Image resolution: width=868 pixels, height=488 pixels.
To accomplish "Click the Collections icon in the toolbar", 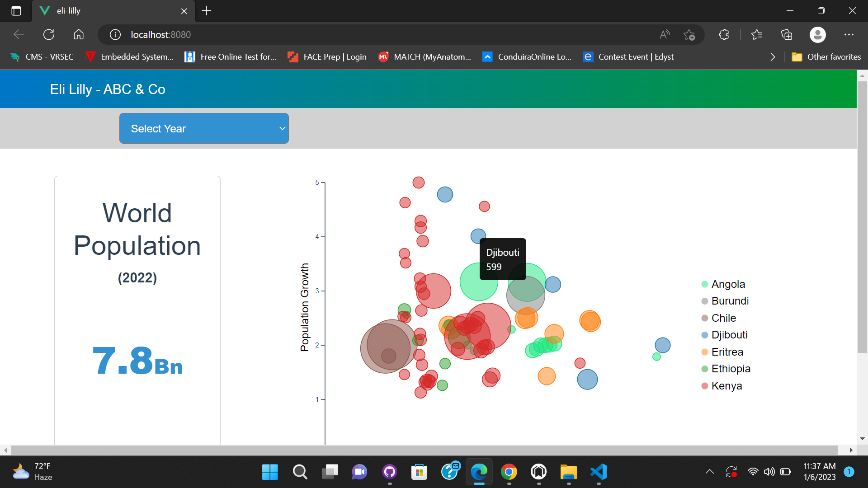I will tap(787, 34).
